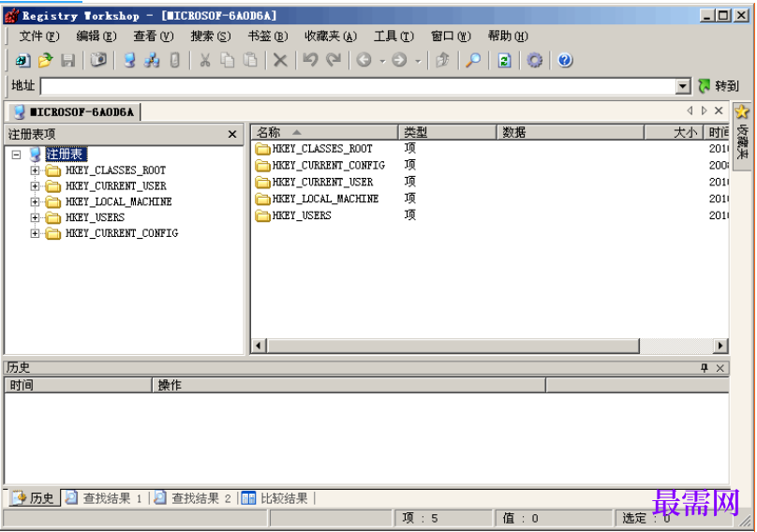Click the forward navigation arrow icon

pyautogui.click(x=399, y=60)
